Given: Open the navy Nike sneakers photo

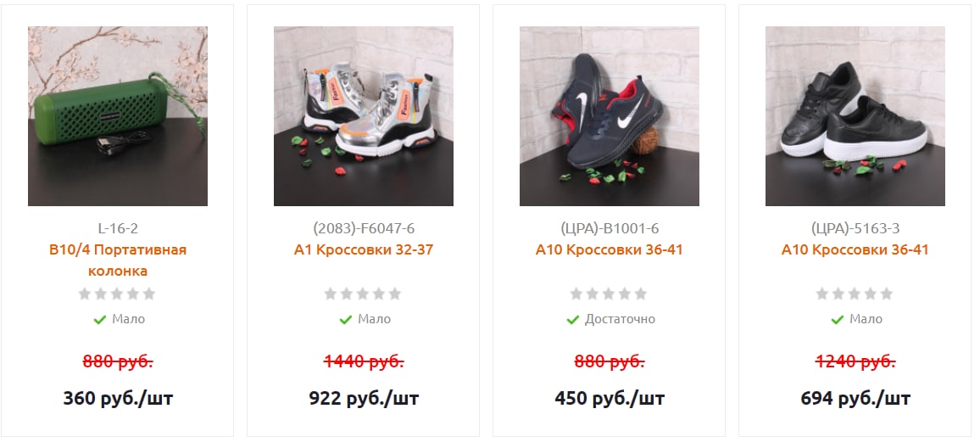Looking at the screenshot, I should [x=610, y=115].
